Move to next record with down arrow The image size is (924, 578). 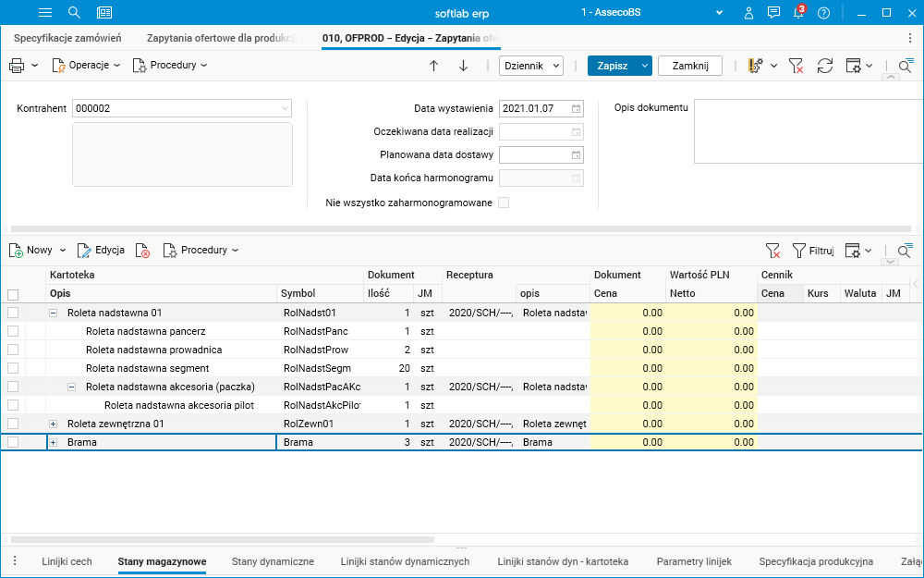click(464, 66)
